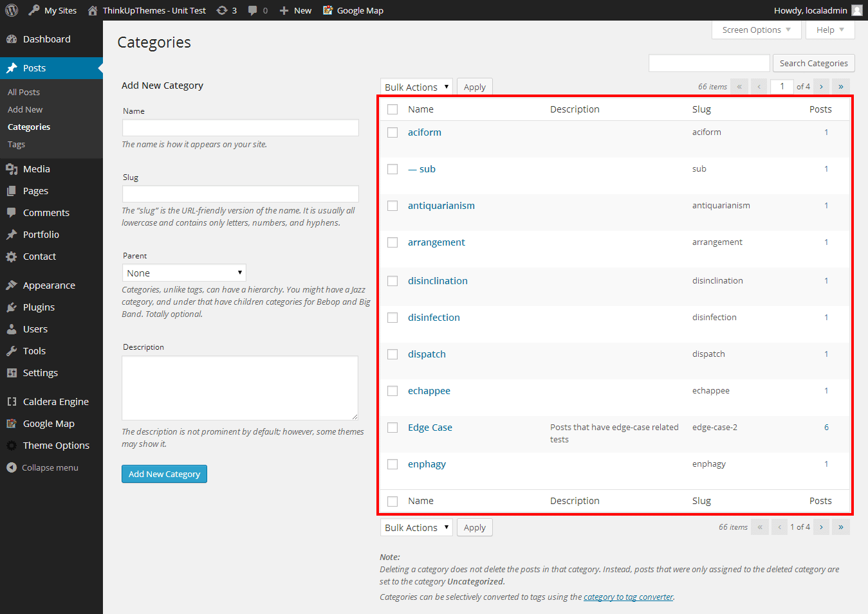Expand the Screen Options panel
Image resolution: width=868 pixels, height=614 pixels.
tap(756, 30)
